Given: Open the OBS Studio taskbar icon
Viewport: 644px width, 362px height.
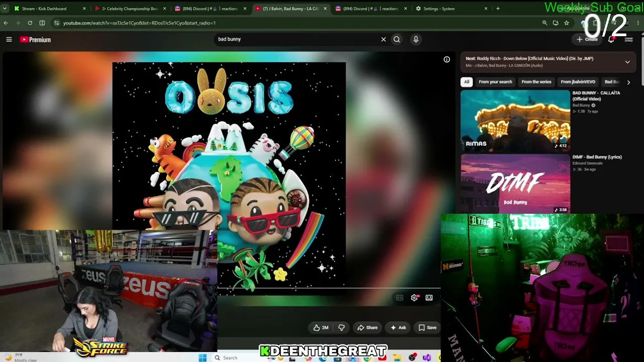Looking at the screenshot, I should tap(413, 357).
